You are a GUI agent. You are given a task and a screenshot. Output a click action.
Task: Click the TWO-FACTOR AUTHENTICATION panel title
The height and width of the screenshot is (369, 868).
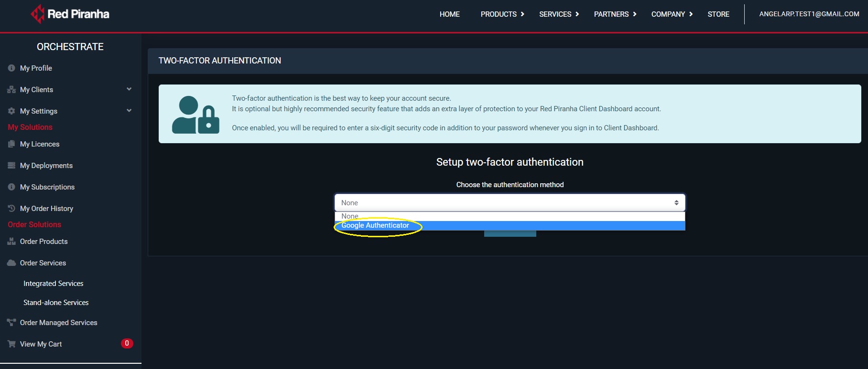220,61
